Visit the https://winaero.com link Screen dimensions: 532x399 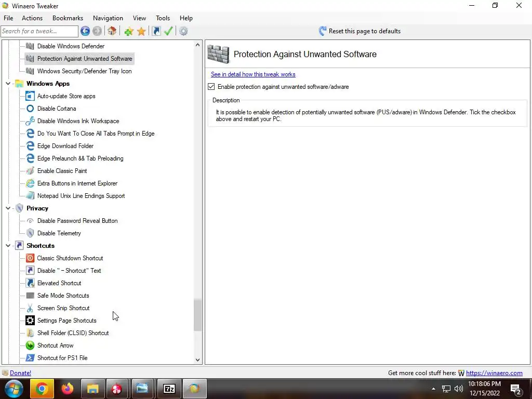click(494, 373)
